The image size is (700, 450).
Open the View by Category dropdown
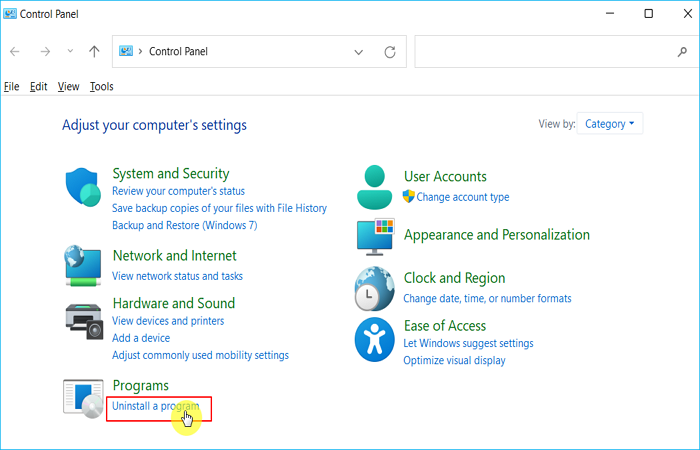pos(610,124)
